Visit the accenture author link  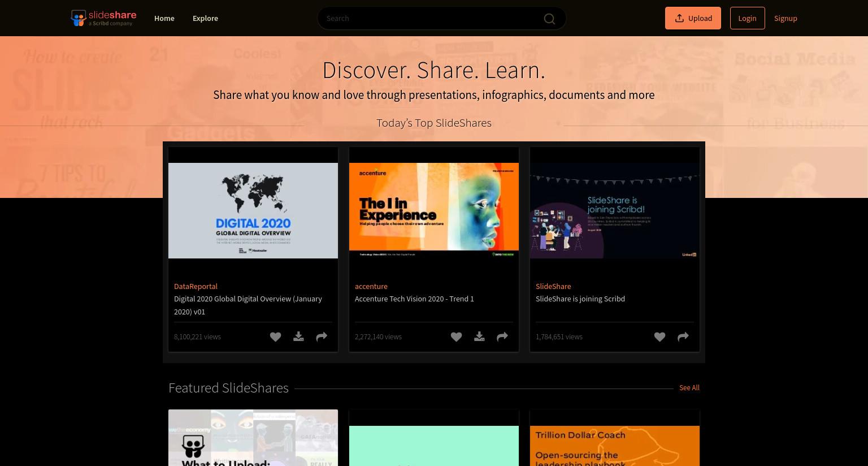371,286
